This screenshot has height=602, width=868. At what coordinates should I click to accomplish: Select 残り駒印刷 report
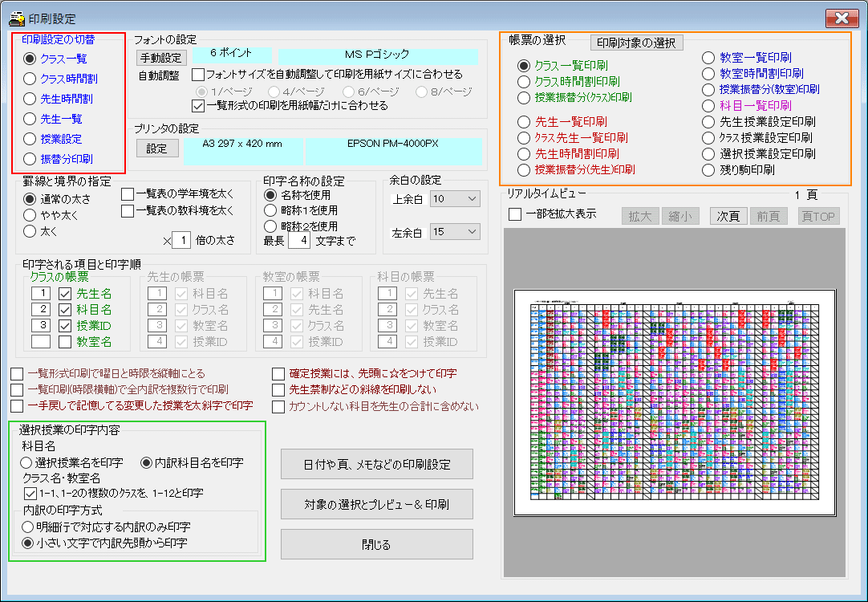pyautogui.click(x=708, y=170)
